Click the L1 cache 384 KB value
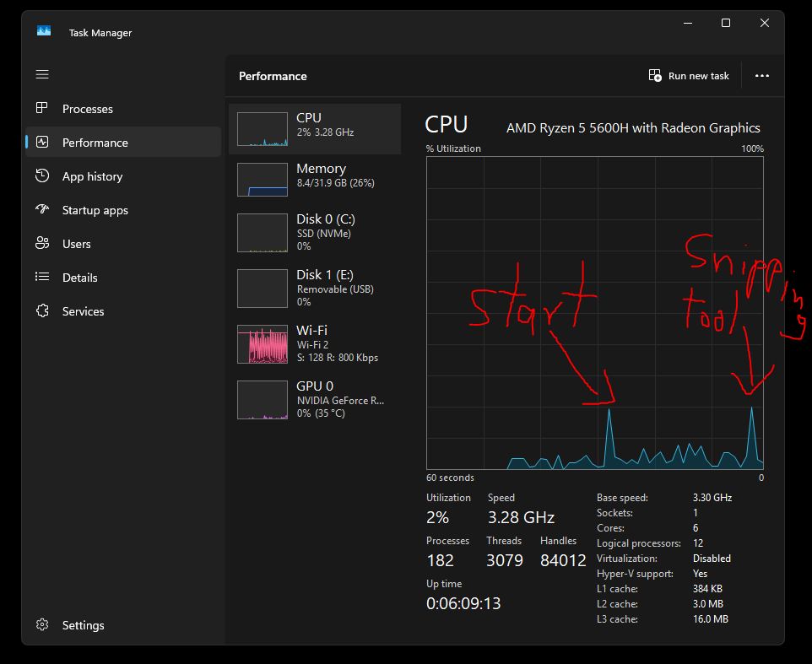The height and width of the screenshot is (664, 812). [x=707, y=588]
